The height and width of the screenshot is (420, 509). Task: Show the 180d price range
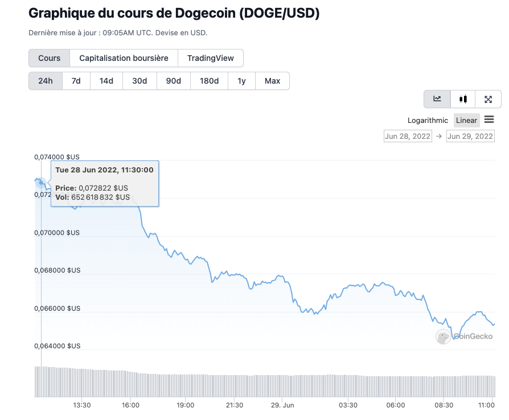click(x=209, y=81)
